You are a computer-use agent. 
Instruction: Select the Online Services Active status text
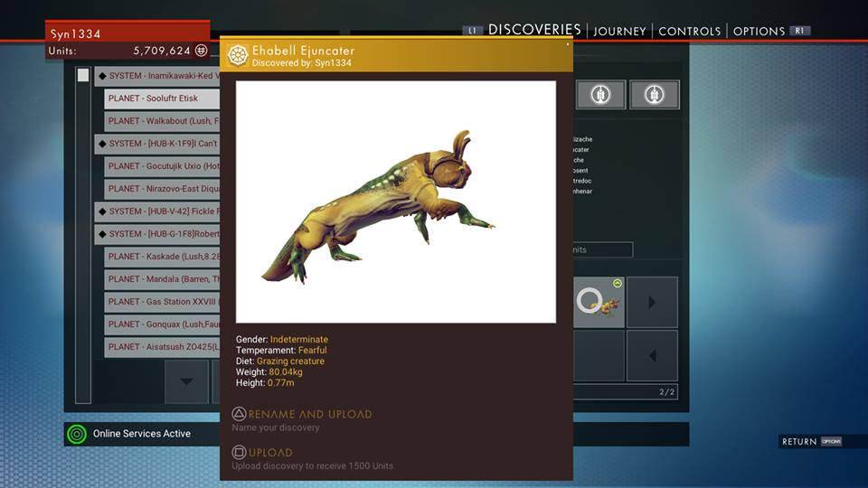coord(142,434)
